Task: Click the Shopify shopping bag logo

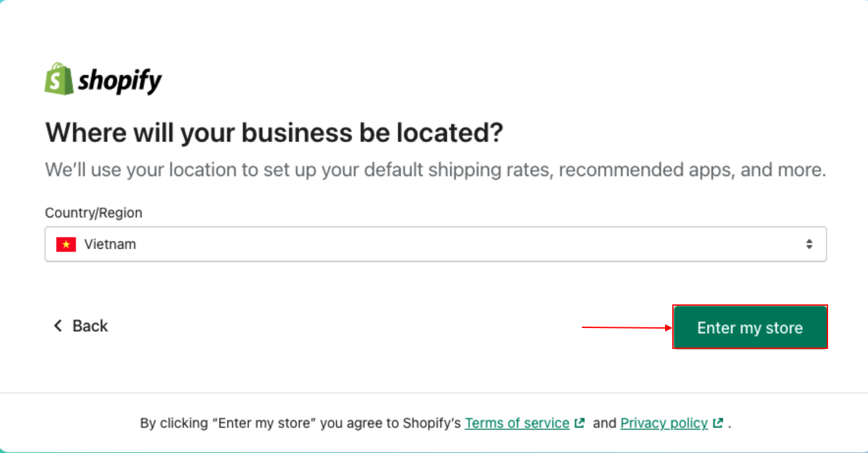Action: pos(58,79)
